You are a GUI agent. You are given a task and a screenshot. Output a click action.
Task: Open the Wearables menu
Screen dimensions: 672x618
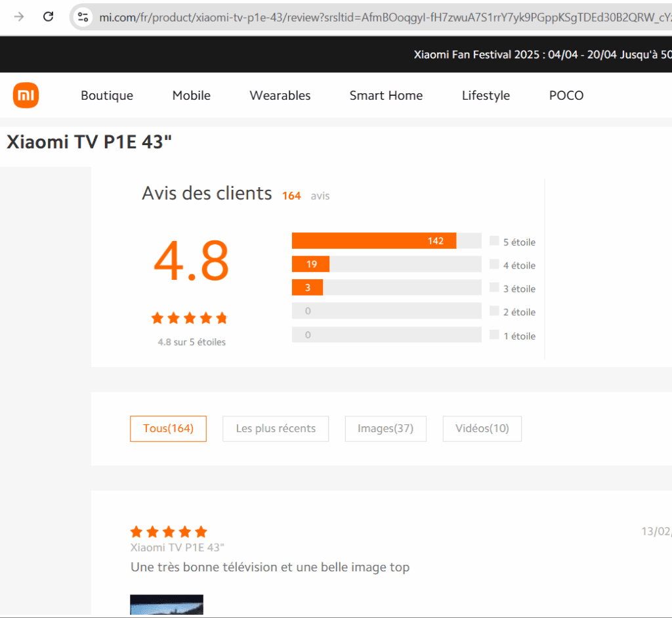pyautogui.click(x=280, y=96)
